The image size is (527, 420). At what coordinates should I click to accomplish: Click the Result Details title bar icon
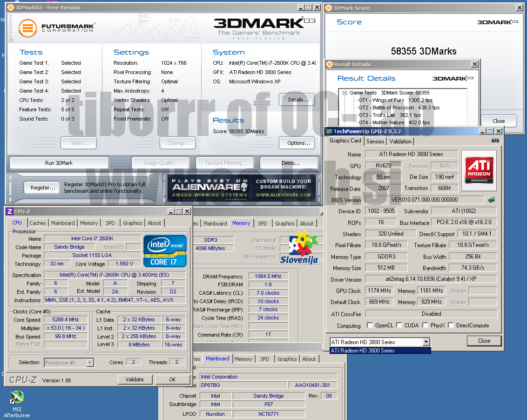[330, 64]
